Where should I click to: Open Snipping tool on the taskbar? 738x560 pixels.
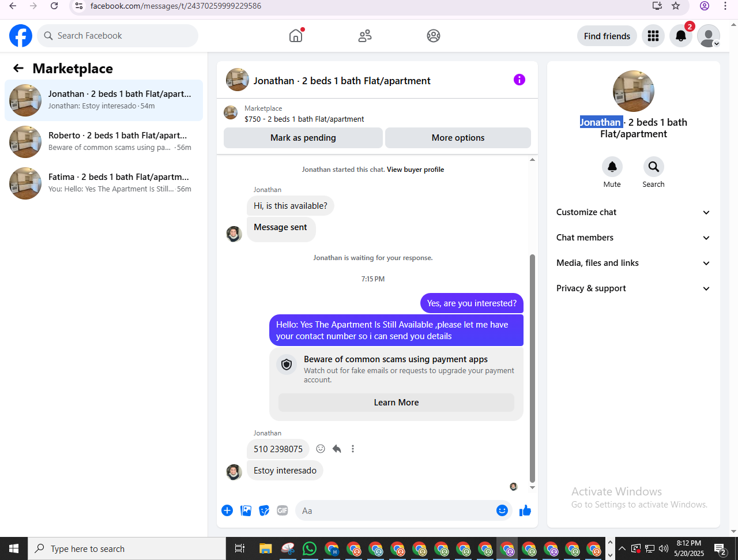point(288,548)
